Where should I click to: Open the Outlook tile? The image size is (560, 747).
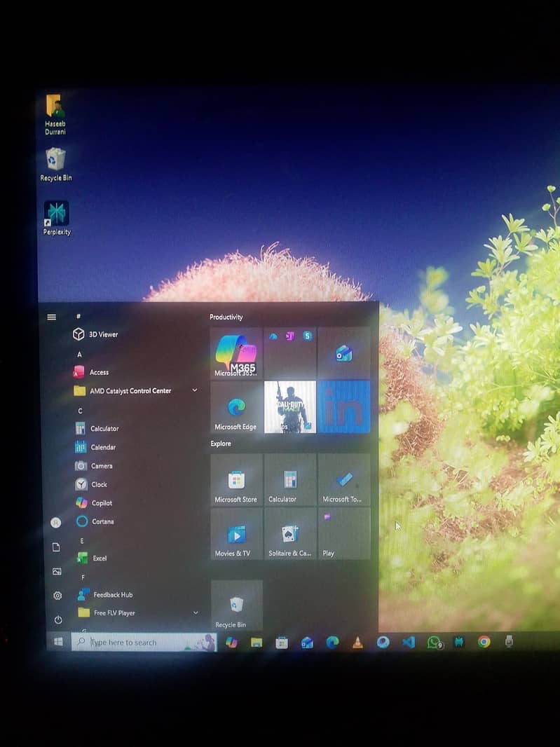click(343, 353)
